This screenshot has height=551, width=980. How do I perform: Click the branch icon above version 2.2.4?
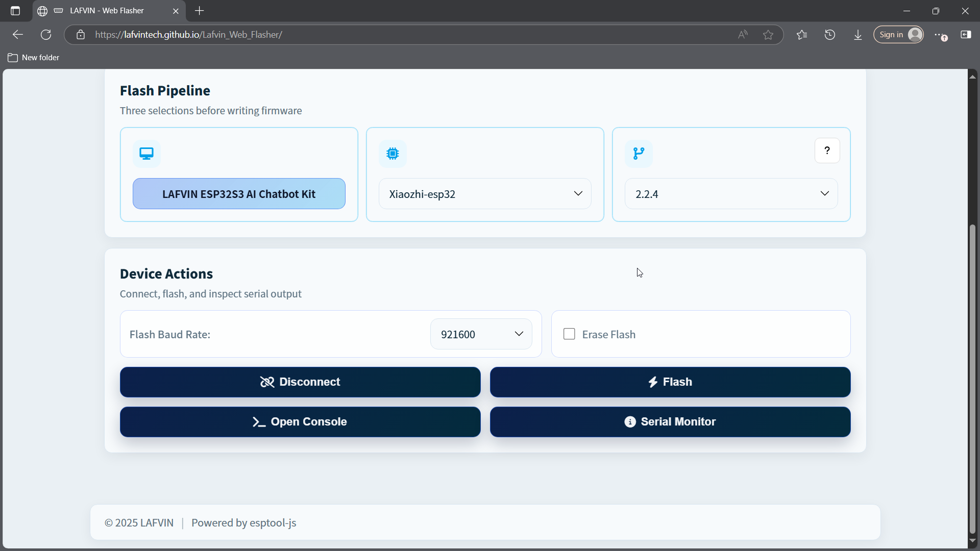[x=639, y=154]
